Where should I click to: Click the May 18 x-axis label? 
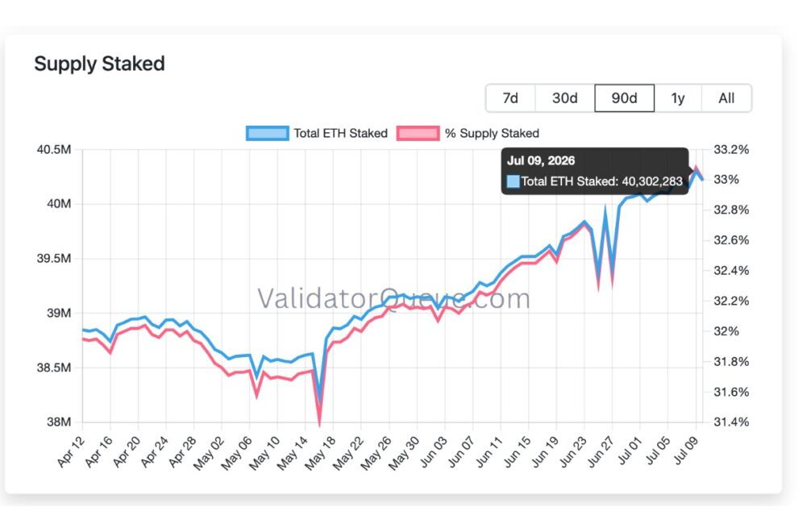[321, 452]
